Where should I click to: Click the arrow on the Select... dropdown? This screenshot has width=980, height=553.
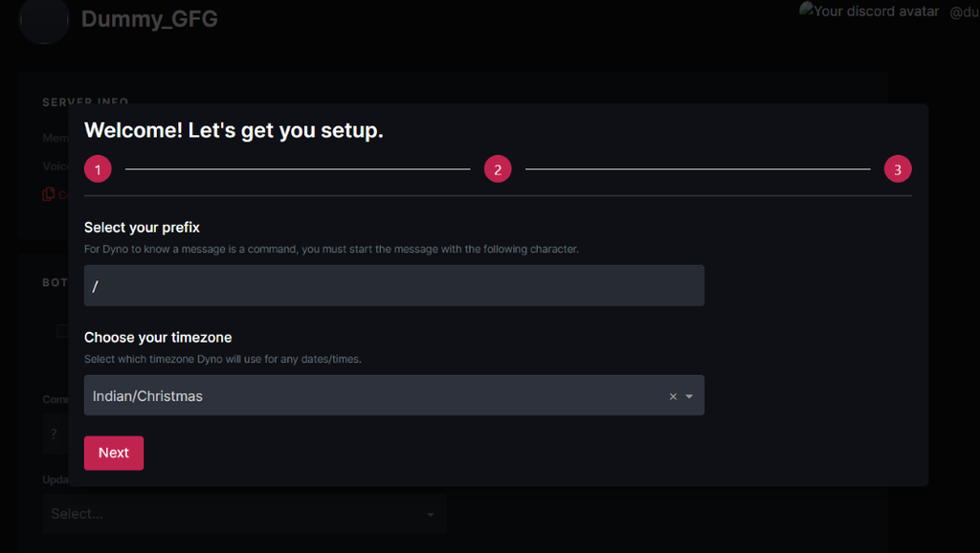click(431, 515)
